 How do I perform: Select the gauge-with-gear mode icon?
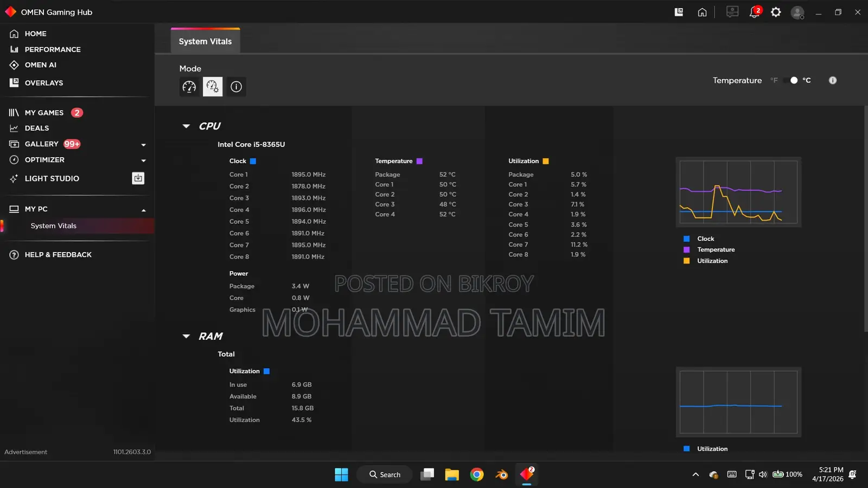[213, 87]
